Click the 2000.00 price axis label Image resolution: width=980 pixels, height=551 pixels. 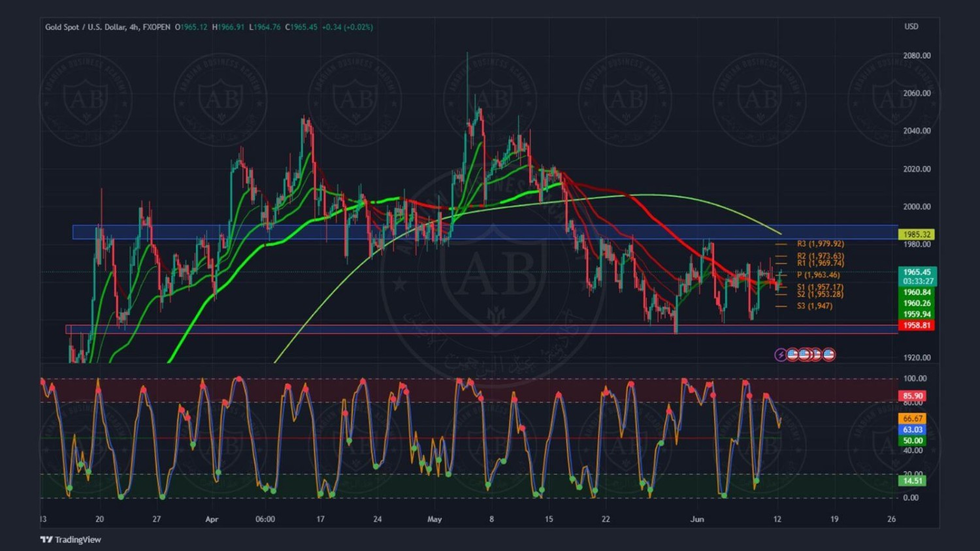pyautogui.click(x=917, y=206)
